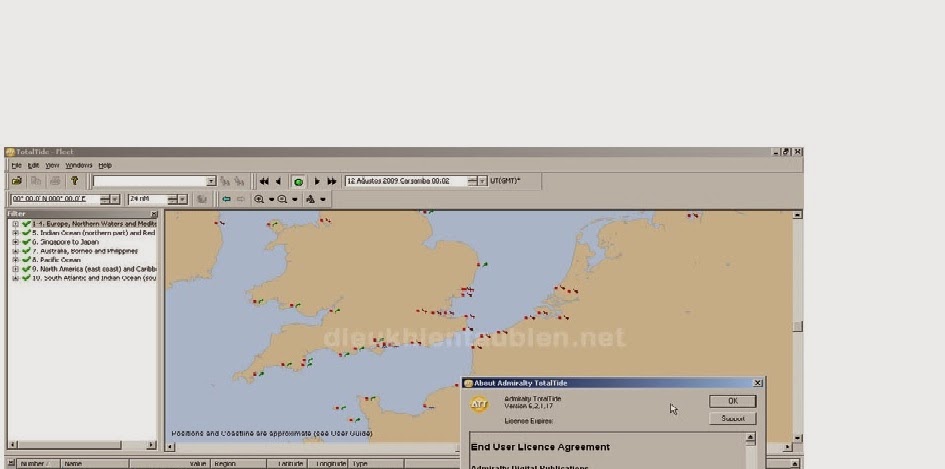Click the date and time input field

pos(406,181)
